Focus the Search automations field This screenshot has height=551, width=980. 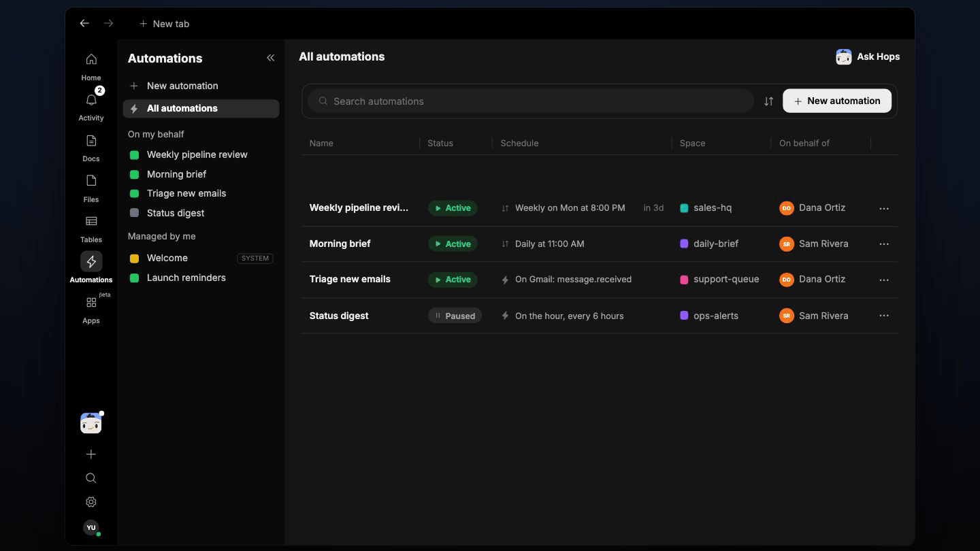click(531, 101)
